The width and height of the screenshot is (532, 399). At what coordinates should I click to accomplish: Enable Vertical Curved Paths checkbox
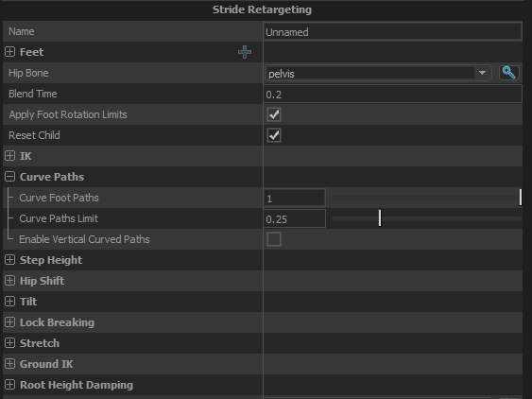274,239
